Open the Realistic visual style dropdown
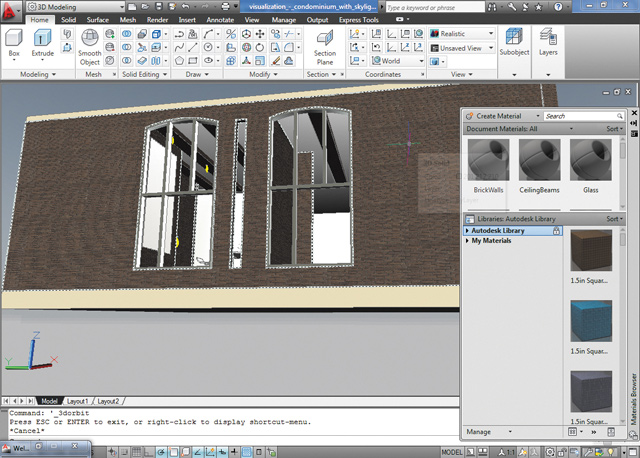640x458 pixels. pos(462,34)
